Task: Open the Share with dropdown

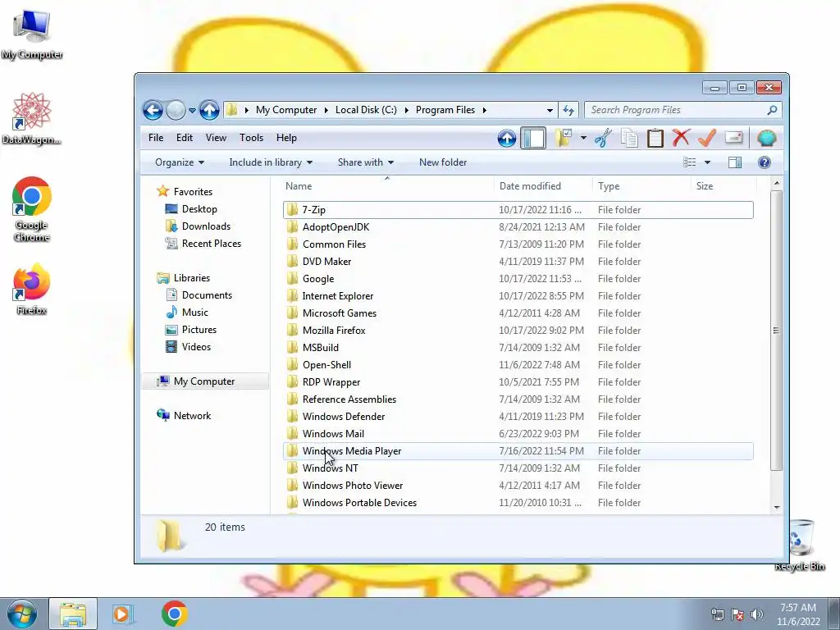Action: 365,162
